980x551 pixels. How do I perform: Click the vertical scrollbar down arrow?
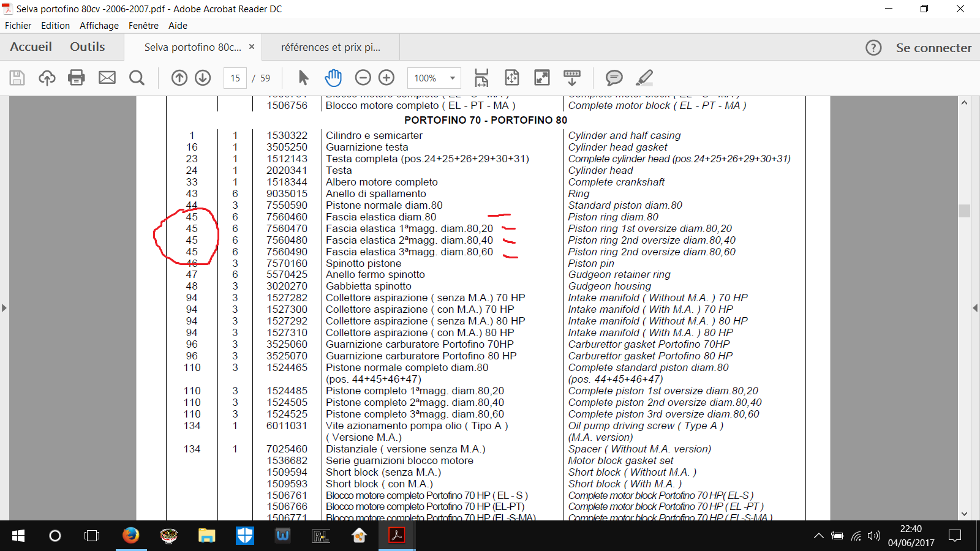(964, 514)
